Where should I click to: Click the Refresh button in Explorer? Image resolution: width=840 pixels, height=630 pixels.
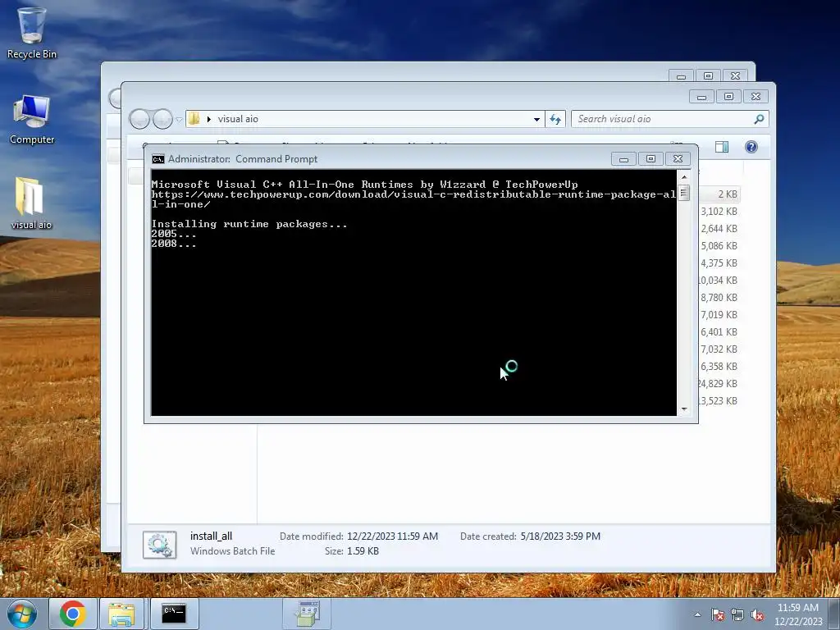point(555,120)
